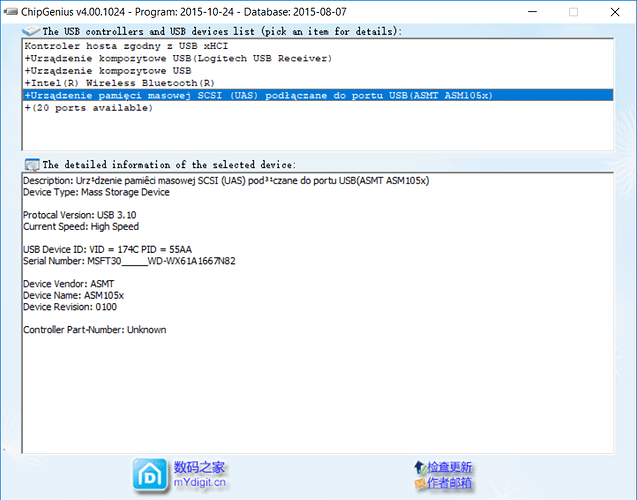Select Intel(R) Wireless Bluetooth(R) device
This screenshot has width=637, height=500.
coord(318,83)
